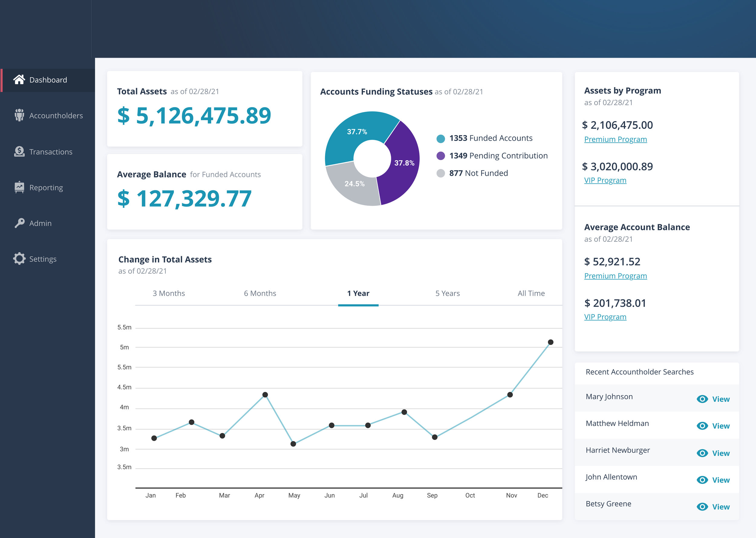
Task: Click View link for John Allentown
Action: (721, 480)
